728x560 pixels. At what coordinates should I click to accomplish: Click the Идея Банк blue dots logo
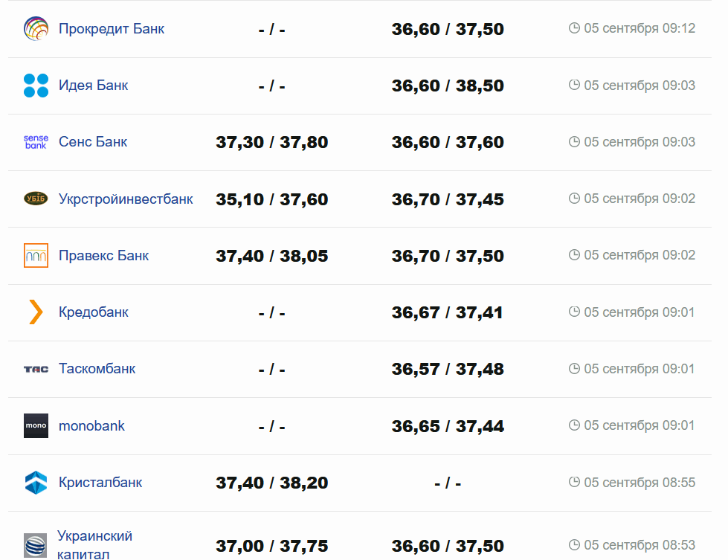36,86
